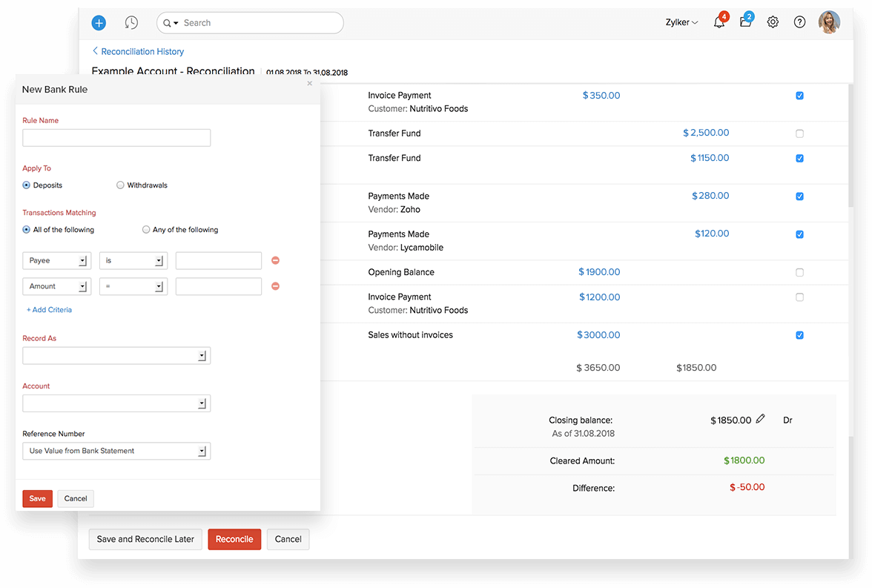
Task: Click the profile avatar picture
Action: (828, 22)
